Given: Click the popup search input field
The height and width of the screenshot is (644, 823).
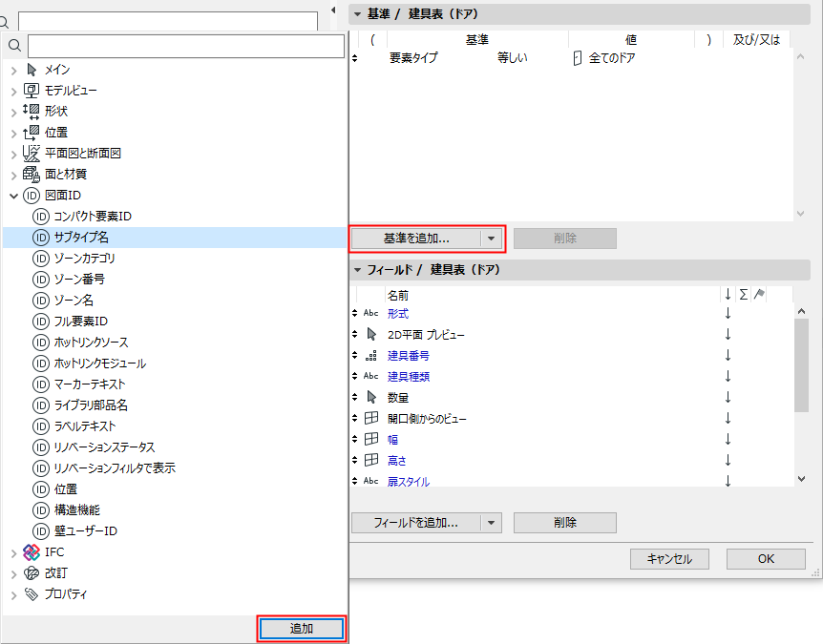Looking at the screenshot, I should click(186, 46).
